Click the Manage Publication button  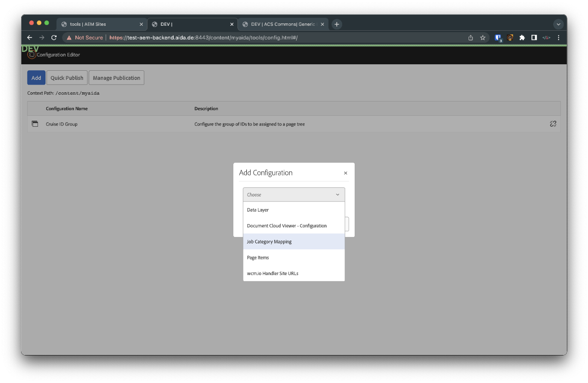[116, 78]
